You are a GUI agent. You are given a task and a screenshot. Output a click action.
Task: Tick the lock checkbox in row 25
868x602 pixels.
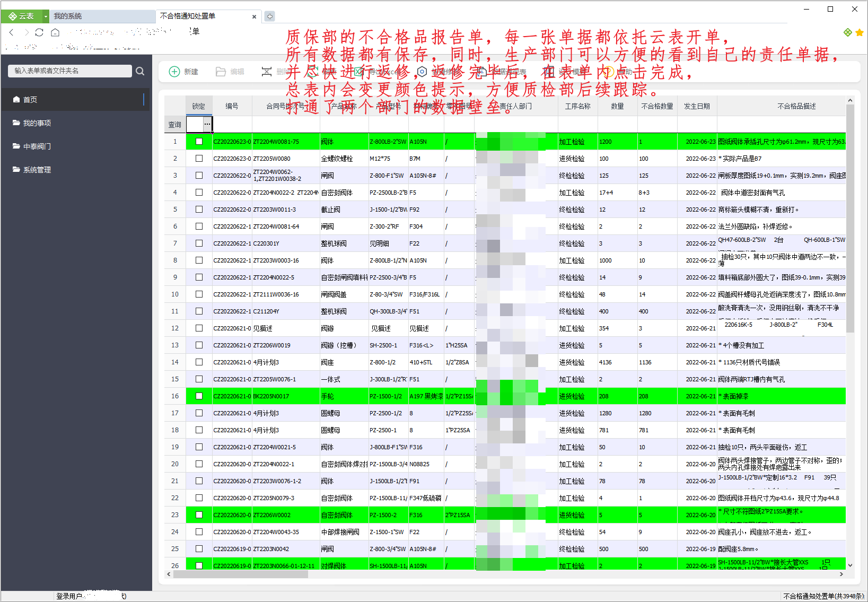[199, 549]
